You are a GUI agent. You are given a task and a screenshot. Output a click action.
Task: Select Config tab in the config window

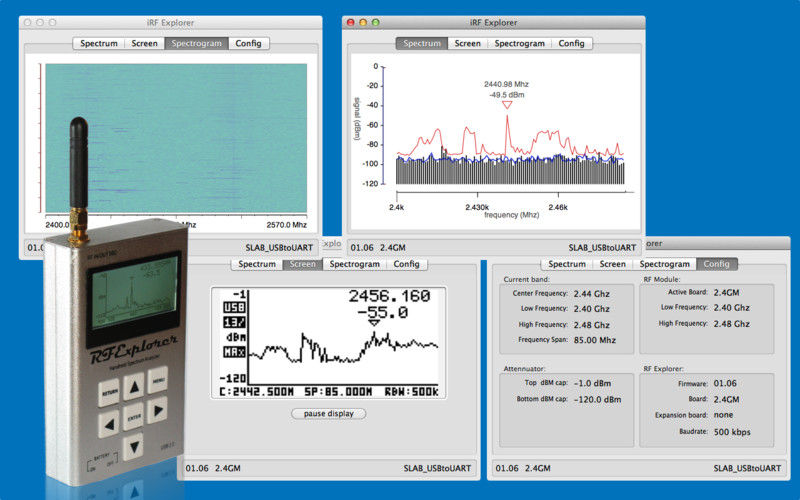click(717, 264)
